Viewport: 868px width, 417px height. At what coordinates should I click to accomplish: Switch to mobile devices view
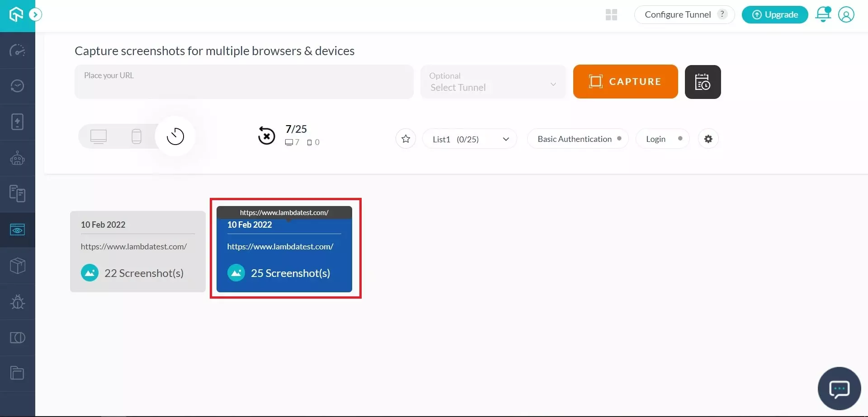click(x=136, y=136)
